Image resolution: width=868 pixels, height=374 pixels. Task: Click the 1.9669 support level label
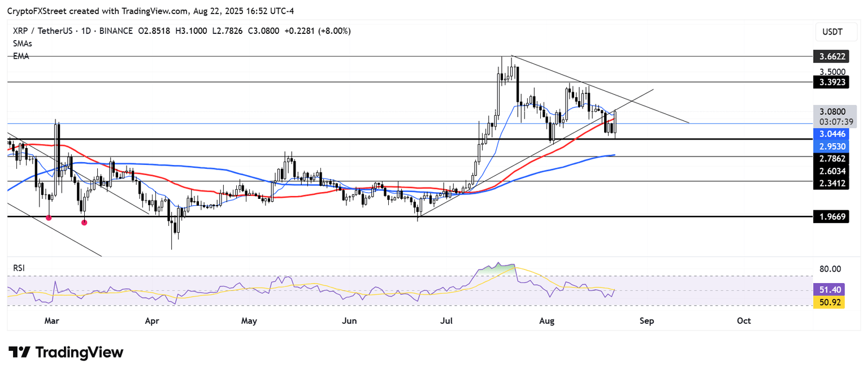tap(831, 216)
